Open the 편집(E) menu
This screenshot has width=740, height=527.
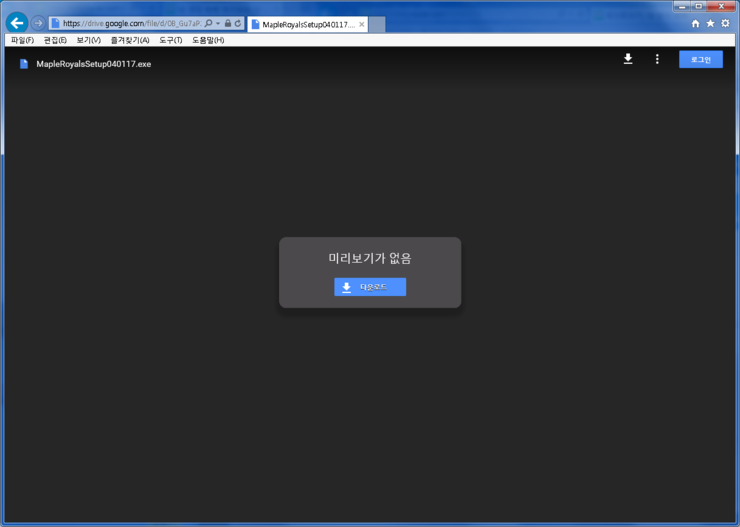(55, 40)
